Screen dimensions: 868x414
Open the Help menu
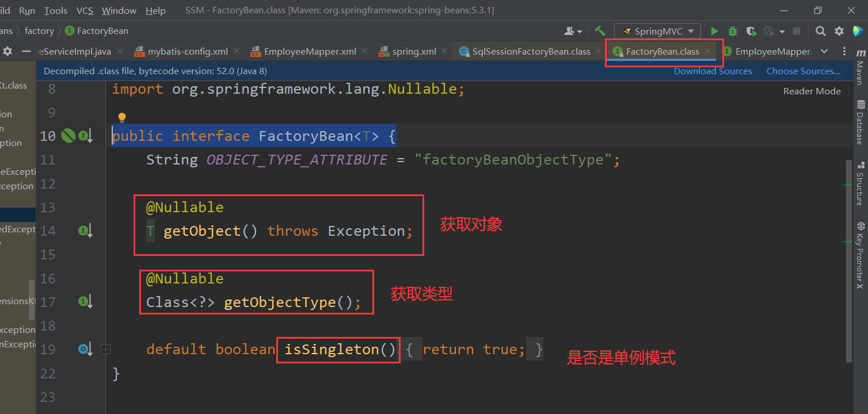[x=155, y=10]
